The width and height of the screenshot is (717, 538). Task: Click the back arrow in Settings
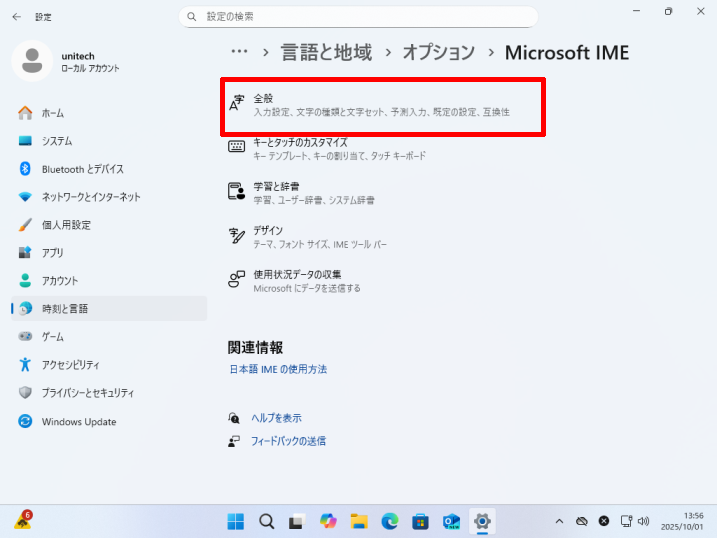tap(16, 17)
